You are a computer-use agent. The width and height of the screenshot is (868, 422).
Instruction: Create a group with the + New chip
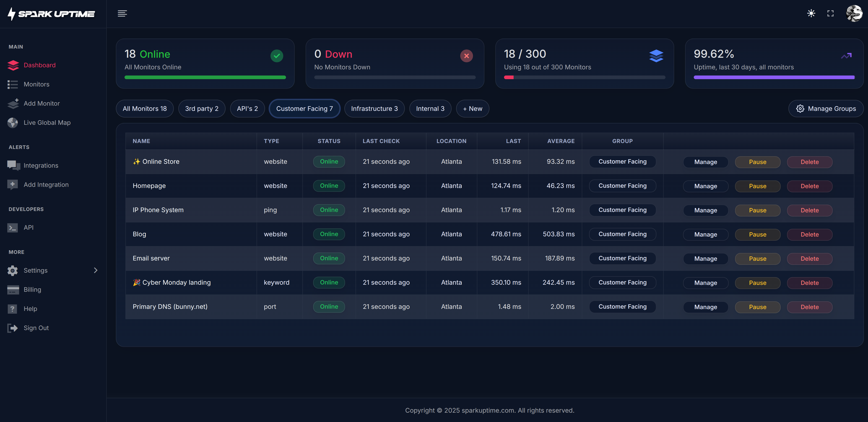[x=472, y=108]
